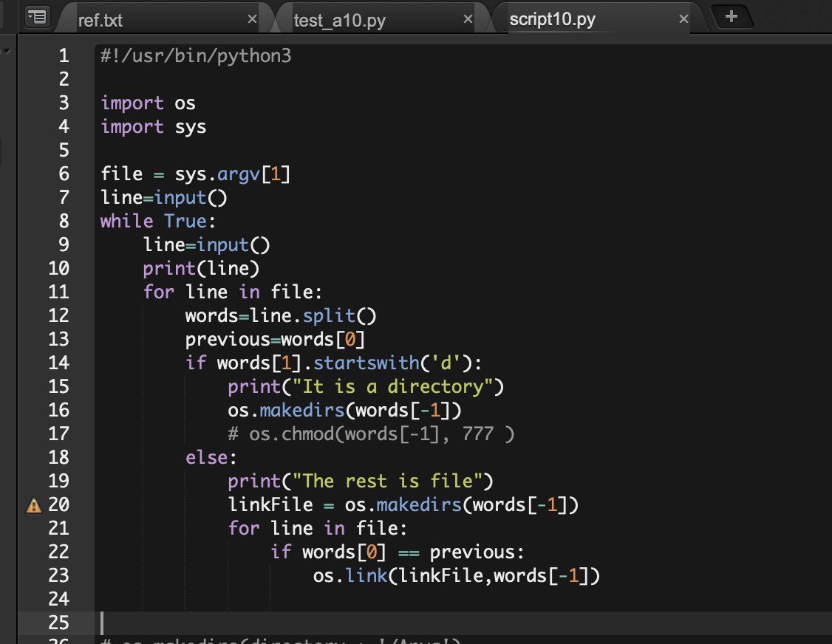The image size is (832, 644).
Task: Click the import sys statement
Action: pyautogui.click(x=153, y=126)
